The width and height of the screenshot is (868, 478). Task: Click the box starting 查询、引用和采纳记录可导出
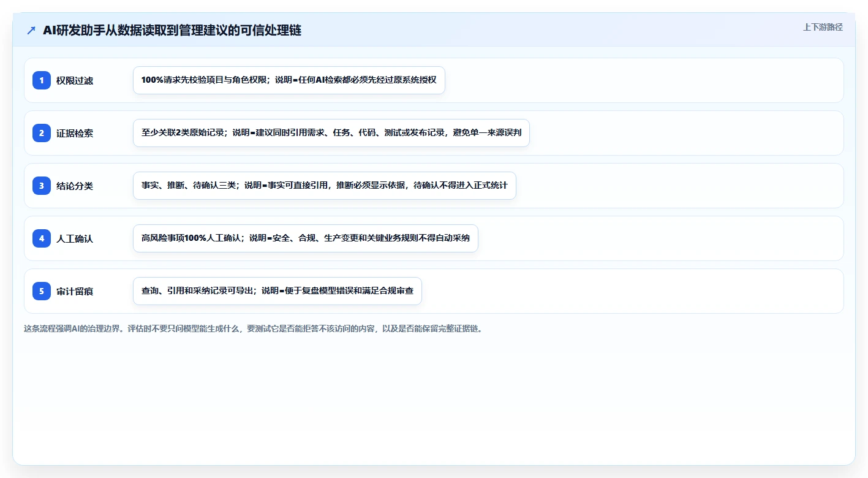point(277,291)
